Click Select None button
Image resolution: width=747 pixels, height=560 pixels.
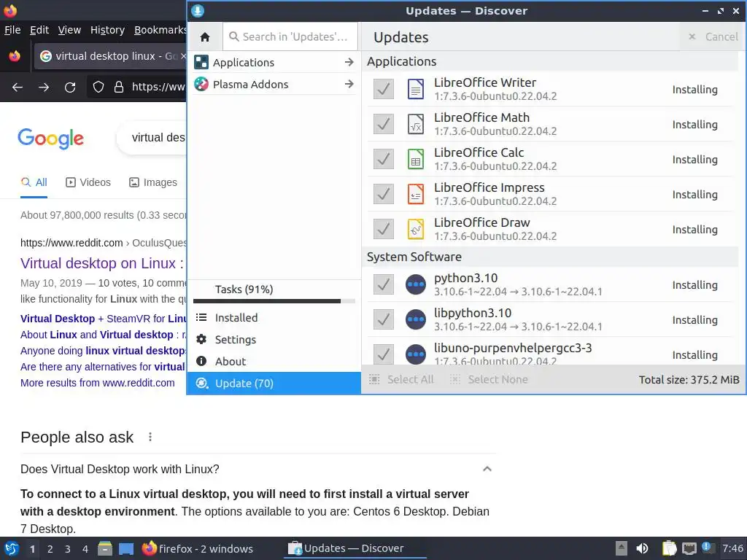tap(489, 379)
